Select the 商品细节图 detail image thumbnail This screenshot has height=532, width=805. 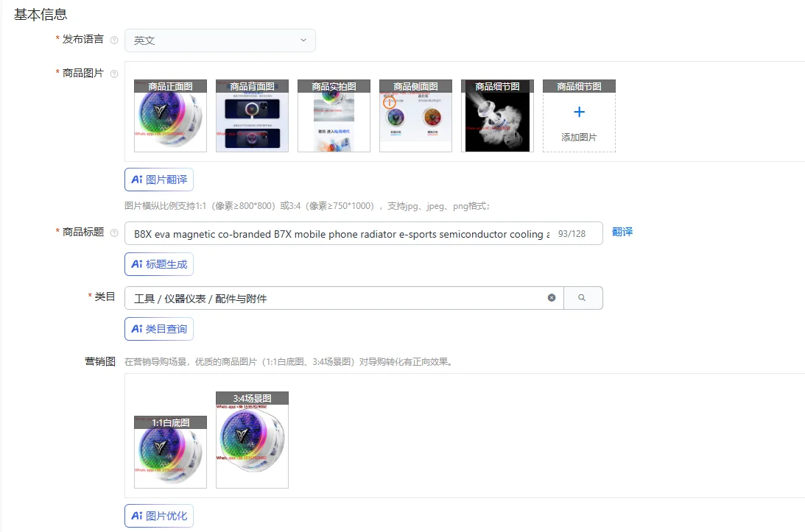click(497, 116)
